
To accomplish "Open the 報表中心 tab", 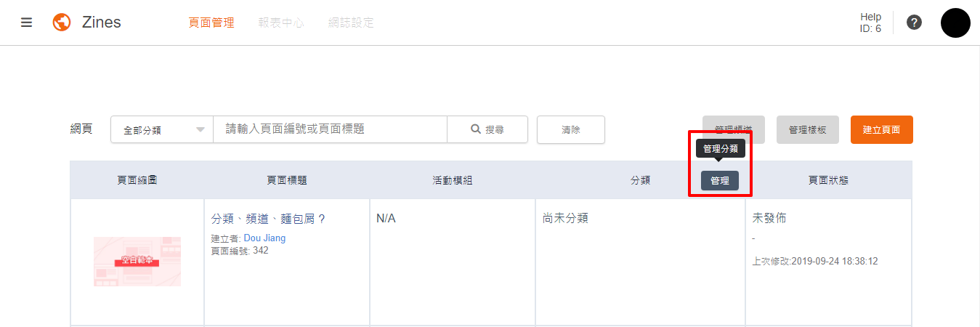I will tap(281, 23).
